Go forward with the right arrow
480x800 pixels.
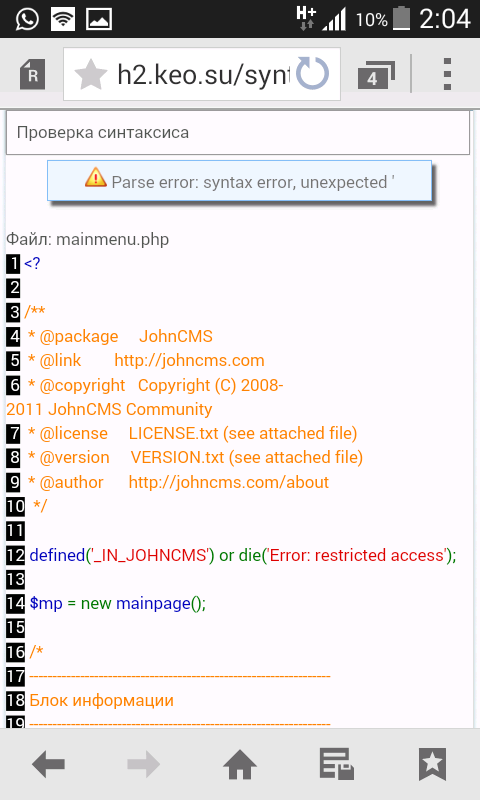tap(143, 764)
